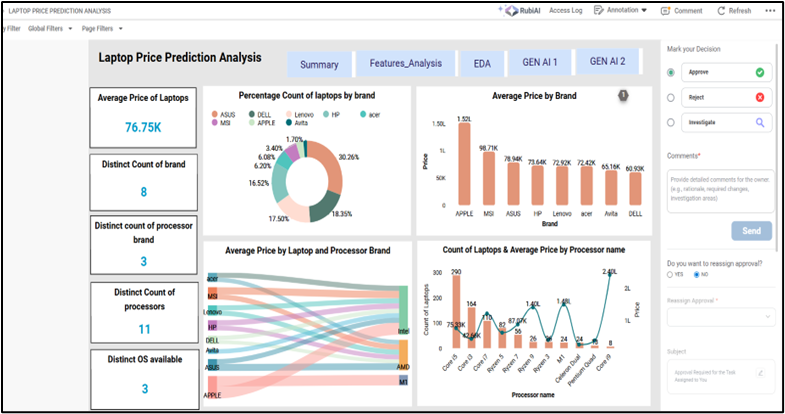Switch to the GEN AI 1 tab
Viewport: 785px width, 414px height.
coord(540,63)
